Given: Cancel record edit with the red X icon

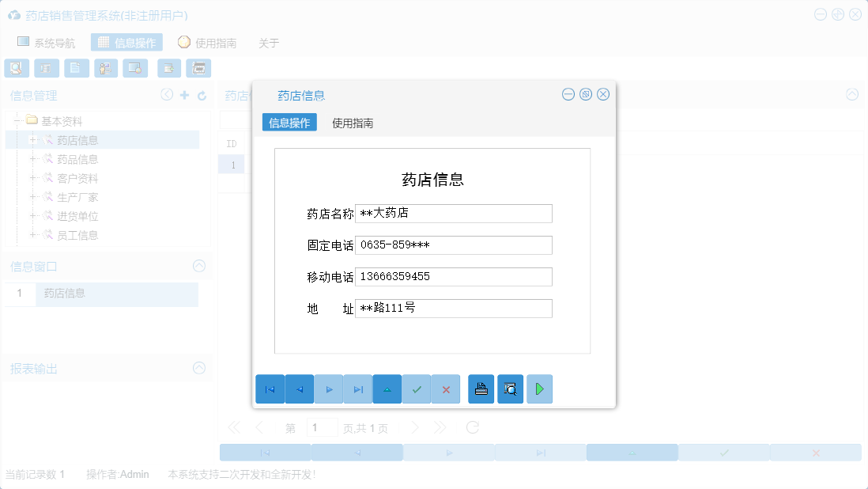Looking at the screenshot, I should pos(446,389).
